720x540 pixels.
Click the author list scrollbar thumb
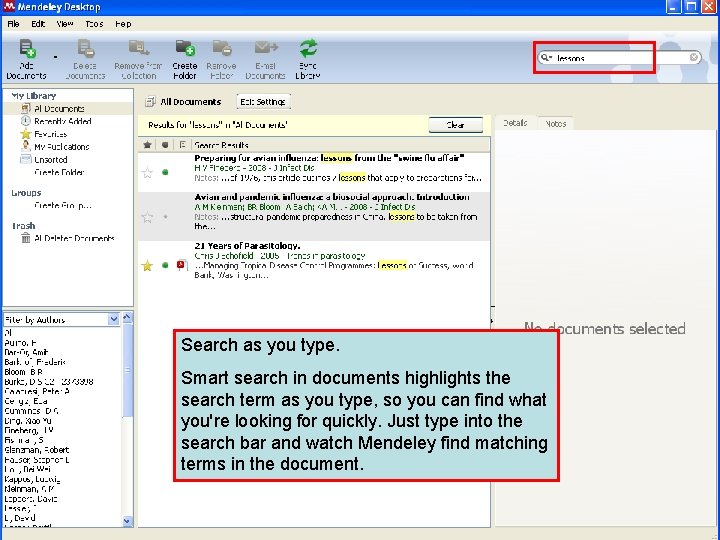click(x=127, y=370)
